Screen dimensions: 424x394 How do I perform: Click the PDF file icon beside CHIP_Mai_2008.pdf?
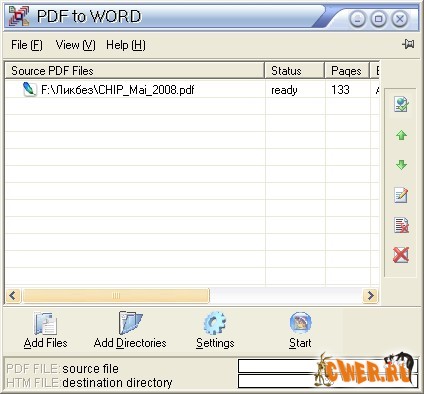tap(30, 89)
